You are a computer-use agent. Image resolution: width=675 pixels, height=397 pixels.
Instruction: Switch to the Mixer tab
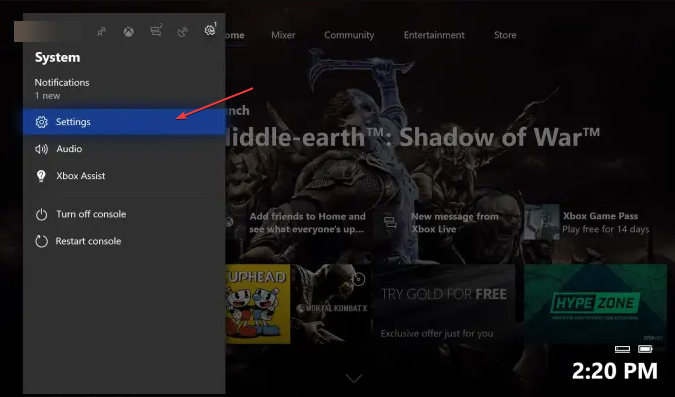(283, 35)
